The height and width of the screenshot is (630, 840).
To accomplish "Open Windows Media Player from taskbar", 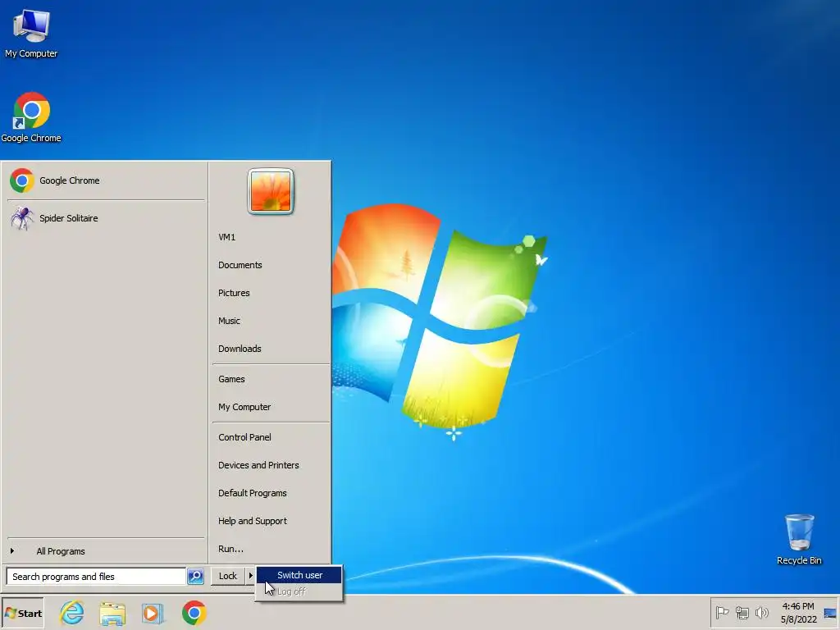I will pyautogui.click(x=153, y=614).
